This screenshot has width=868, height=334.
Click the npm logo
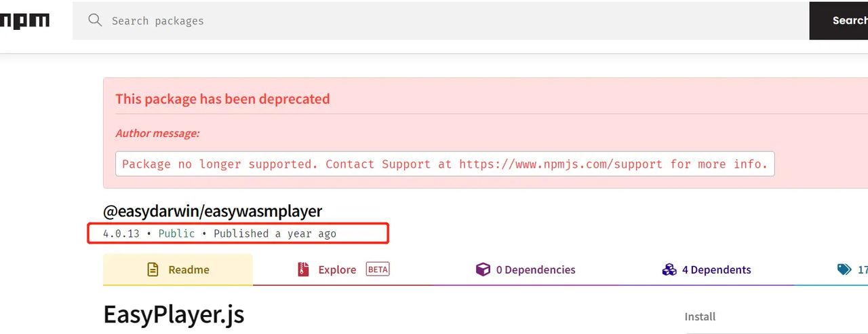pyautogui.click(x=24, y=21)
